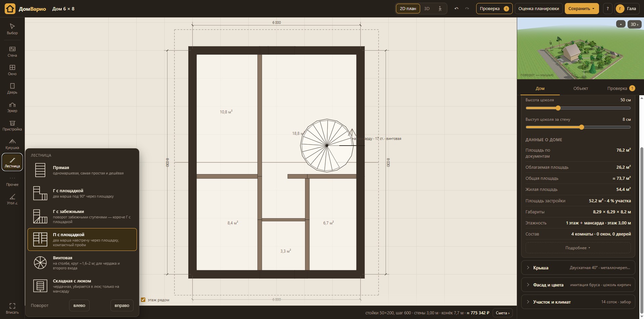Choose Складная с люком staircase

82,286
